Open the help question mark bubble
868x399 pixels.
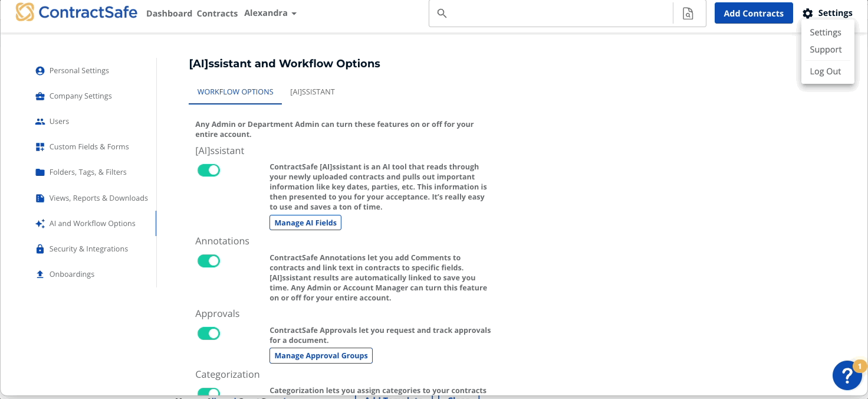(847, 375)
